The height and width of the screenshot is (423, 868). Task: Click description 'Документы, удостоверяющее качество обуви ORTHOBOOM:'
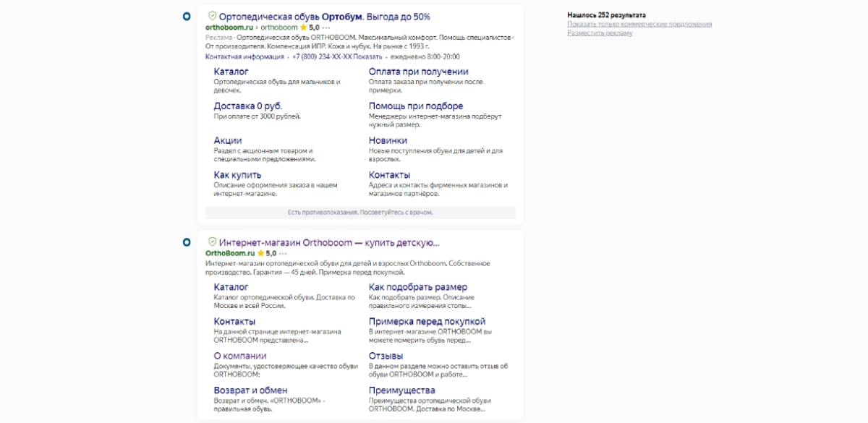[x=286, y=370]
